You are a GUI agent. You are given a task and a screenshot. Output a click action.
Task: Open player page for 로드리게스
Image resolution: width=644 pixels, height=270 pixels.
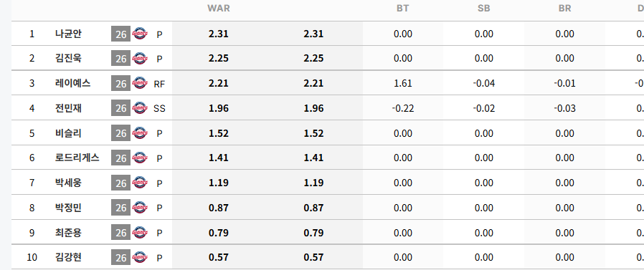click(x=77, y=158)
